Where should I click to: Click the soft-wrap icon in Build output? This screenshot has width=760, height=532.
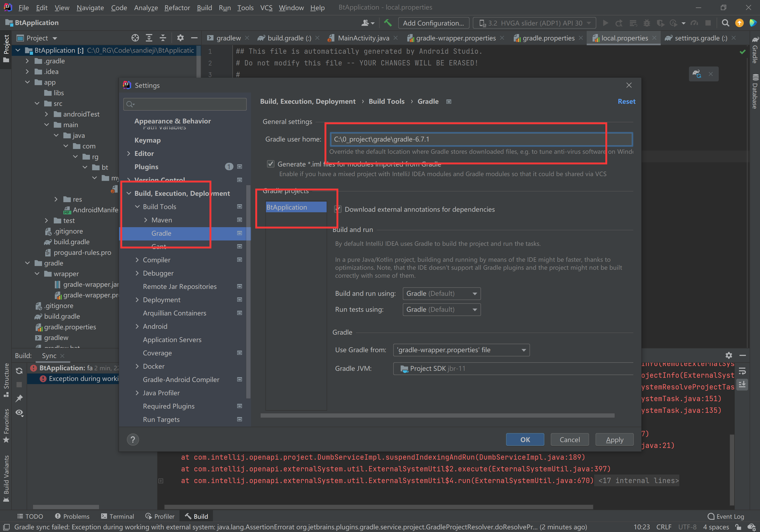(x=742, y=371)
